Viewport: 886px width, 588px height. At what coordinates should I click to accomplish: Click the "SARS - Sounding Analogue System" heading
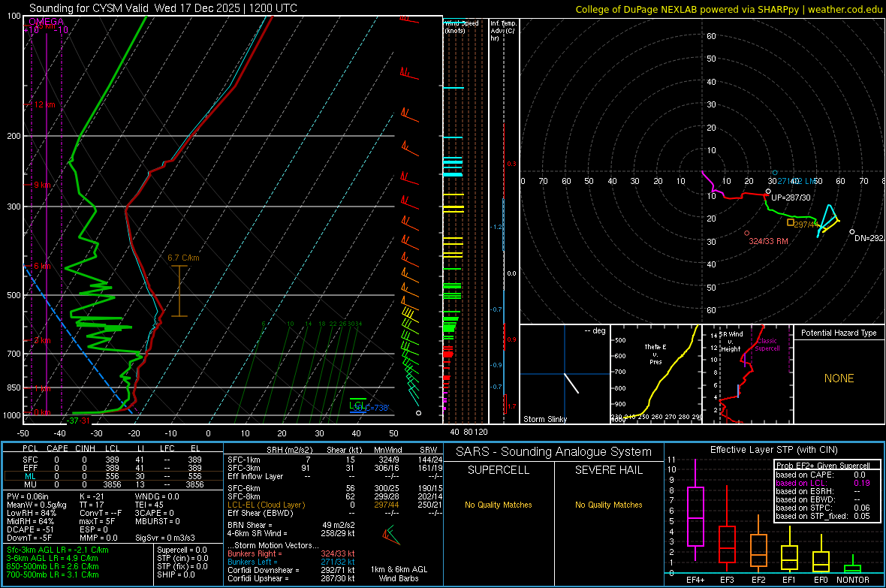tap(554, 452)
